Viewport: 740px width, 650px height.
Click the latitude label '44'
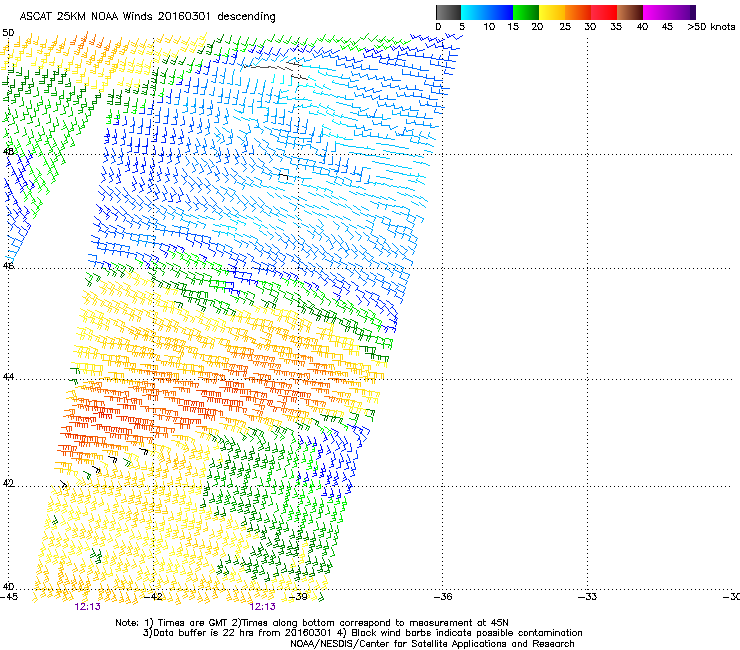[8, 377]
